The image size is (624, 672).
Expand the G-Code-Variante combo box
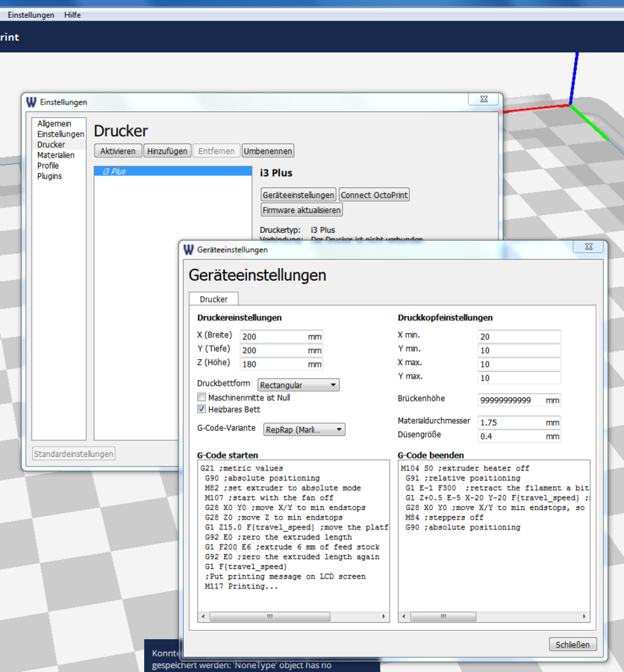305,429
